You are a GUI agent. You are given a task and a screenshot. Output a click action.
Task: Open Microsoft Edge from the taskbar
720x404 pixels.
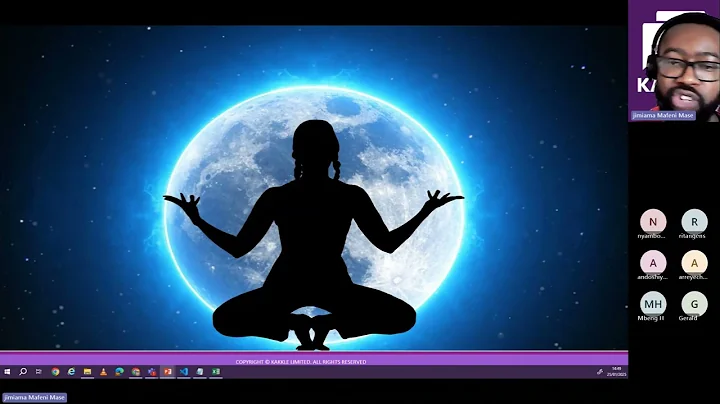tap(119, 372)
